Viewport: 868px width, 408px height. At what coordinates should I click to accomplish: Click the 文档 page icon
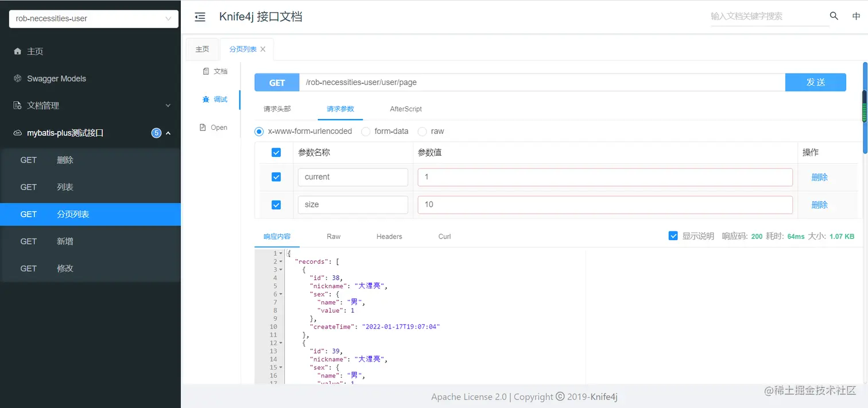[x=206, y=71]
